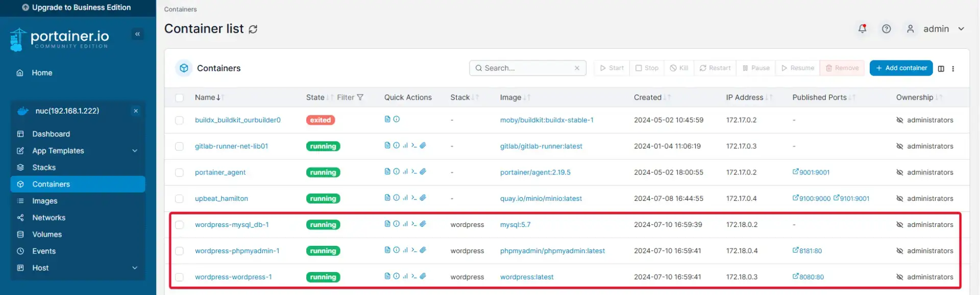Sort the table by Name column

(x=209, y=98)
